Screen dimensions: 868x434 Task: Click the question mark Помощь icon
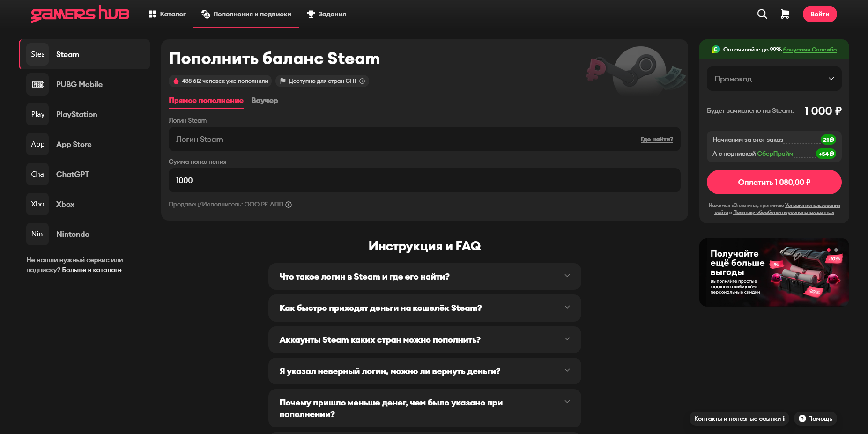click(802, 419)
